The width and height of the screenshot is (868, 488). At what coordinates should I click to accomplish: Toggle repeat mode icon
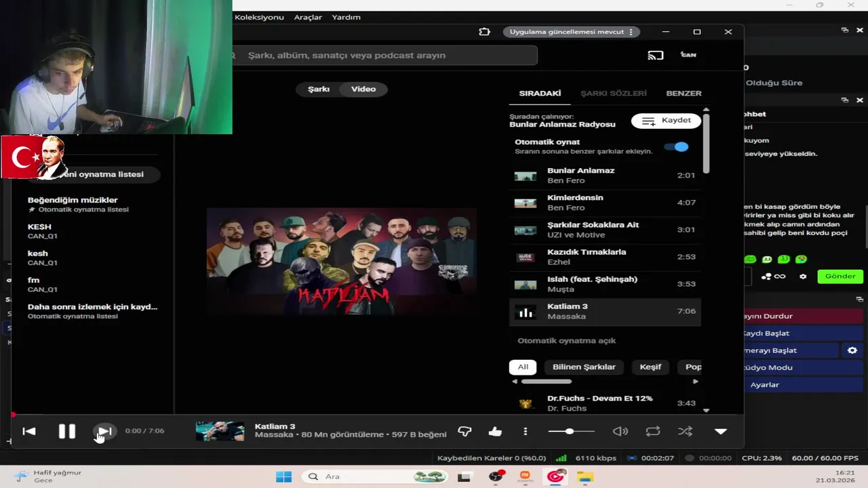[x=652, y=431]
